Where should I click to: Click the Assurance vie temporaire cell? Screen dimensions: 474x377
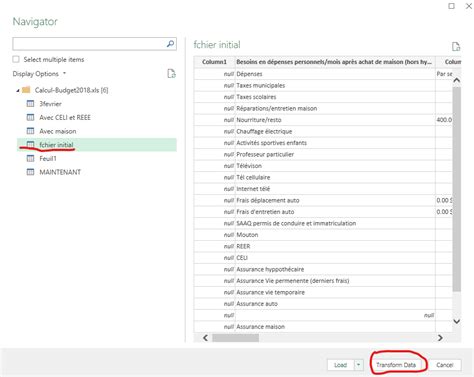(335, 292)
